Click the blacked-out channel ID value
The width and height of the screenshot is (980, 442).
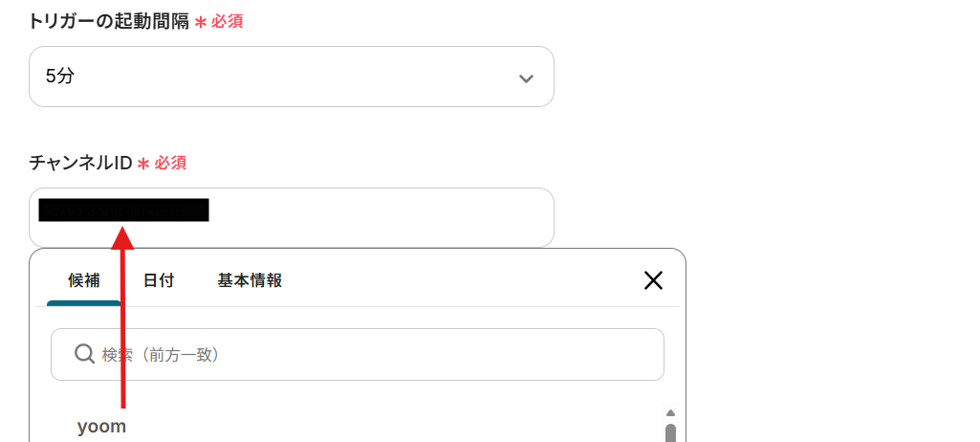click(123, 210)
